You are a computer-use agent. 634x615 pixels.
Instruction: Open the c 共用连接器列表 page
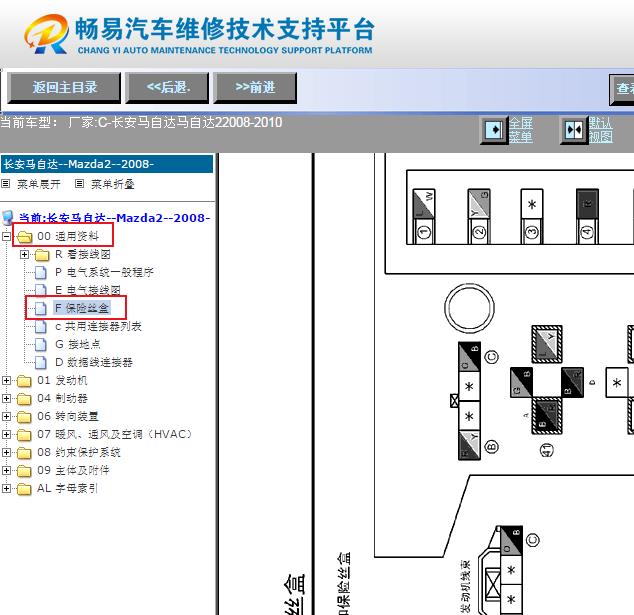(98, 326)
